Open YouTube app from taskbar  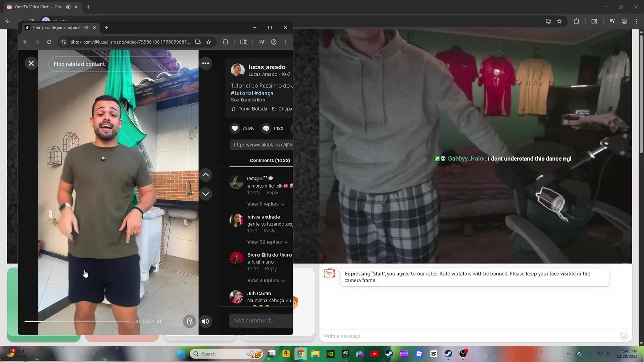pyautogui.click(x=374, y=354)
